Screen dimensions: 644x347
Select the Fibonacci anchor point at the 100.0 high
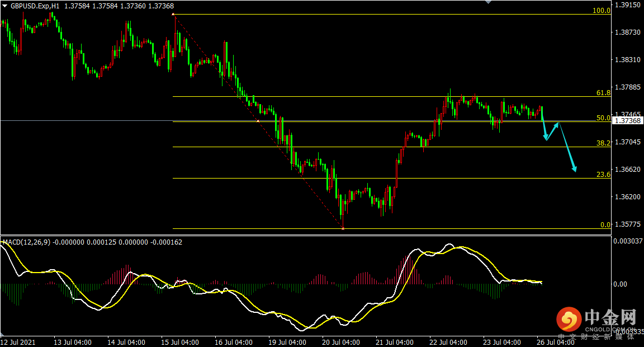[x=173, y=15]
